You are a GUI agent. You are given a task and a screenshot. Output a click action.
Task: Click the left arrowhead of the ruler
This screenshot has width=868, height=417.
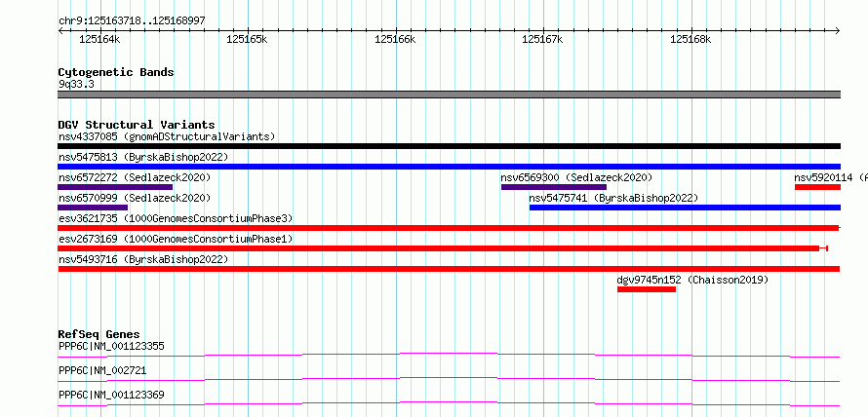coord(60,30)
